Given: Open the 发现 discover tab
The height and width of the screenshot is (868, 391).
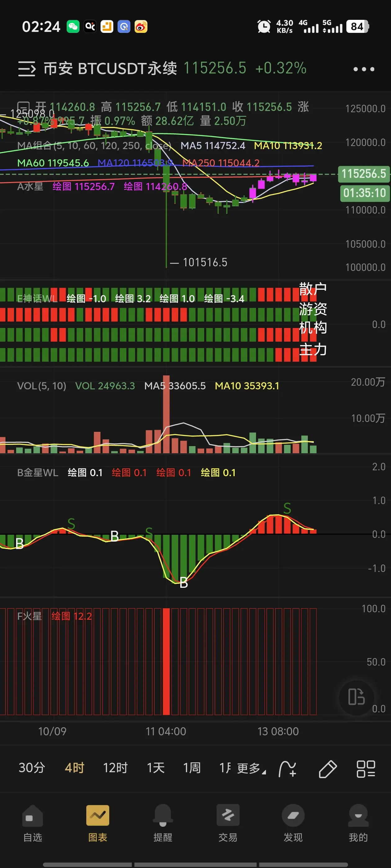Looking at the screenshot, I should (x=293, y=823).
